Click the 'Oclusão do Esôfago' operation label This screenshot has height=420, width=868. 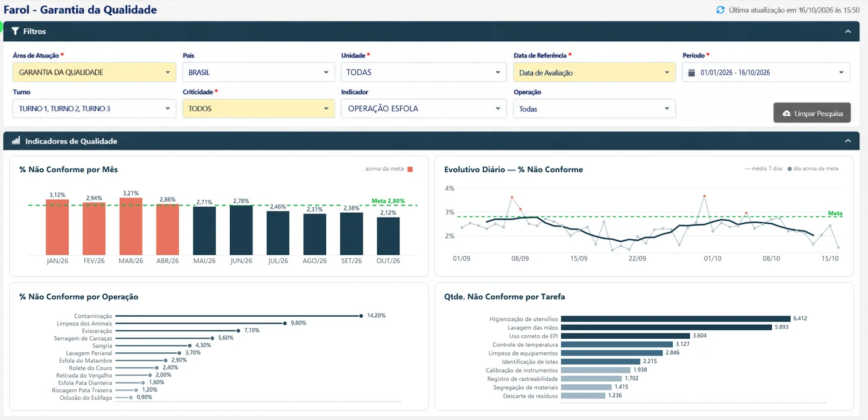click(86, 397)
